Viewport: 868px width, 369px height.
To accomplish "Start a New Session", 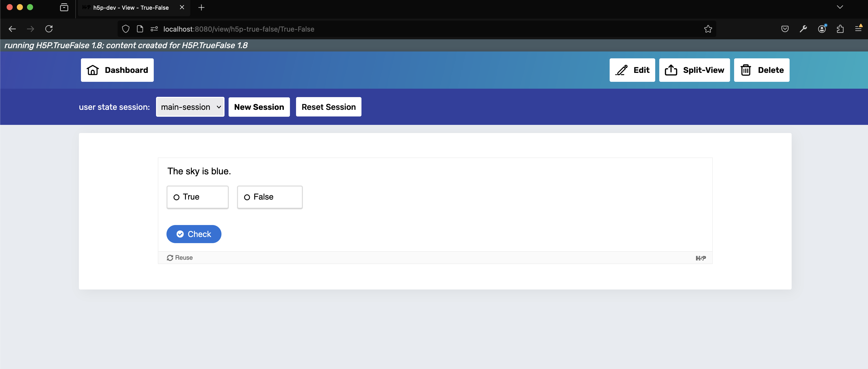I will 259,107.
